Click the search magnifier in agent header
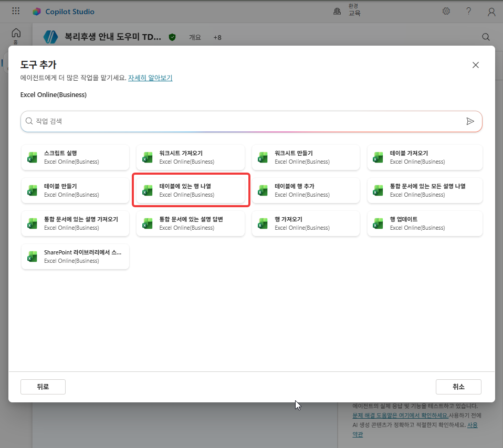503x448 pixels. coord(486,37)
